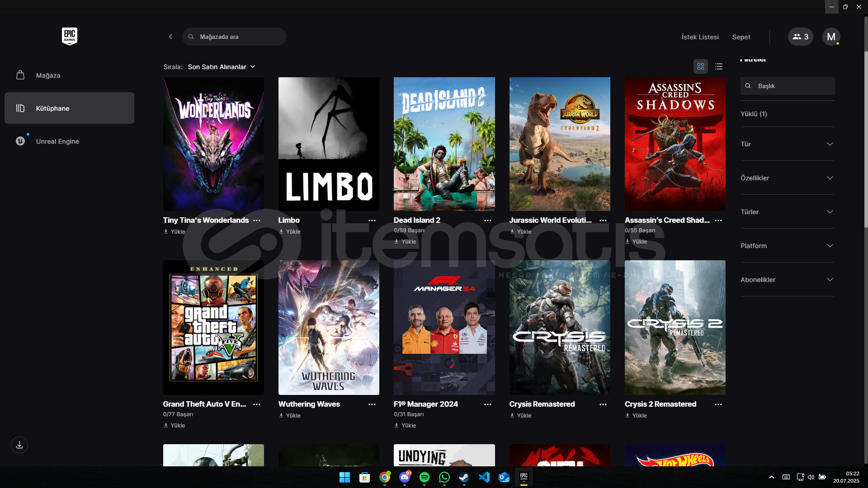Click Yükle under F1 Manager 2024
The height and width of the screenshot is (488, 868).
pos(406,426)
